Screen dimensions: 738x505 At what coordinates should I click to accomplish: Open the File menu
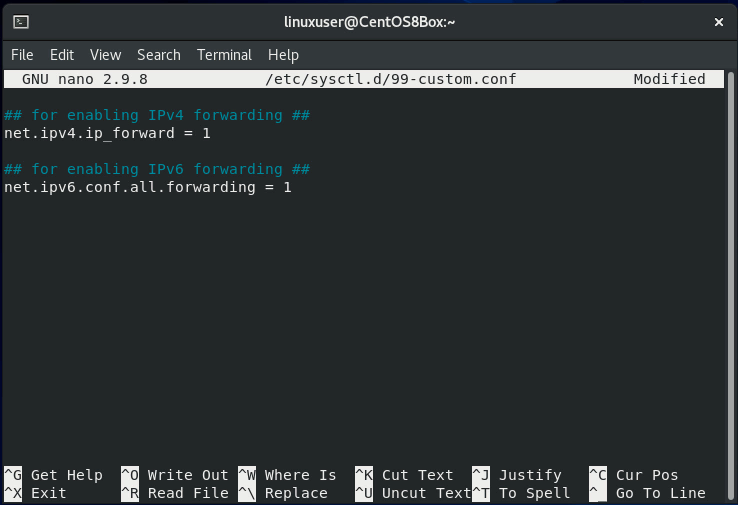(x=22, y=55)
